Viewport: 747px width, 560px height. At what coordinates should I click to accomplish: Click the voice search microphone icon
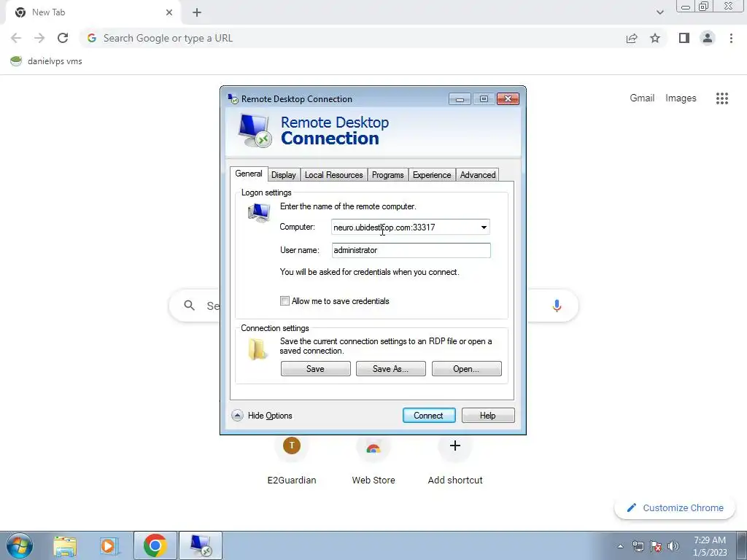[557, 306]
